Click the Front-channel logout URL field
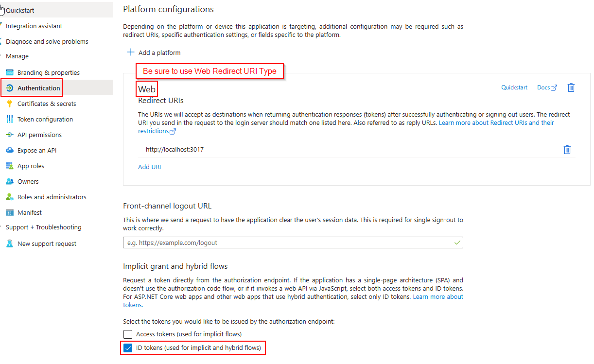 click(x=287, y=243)
